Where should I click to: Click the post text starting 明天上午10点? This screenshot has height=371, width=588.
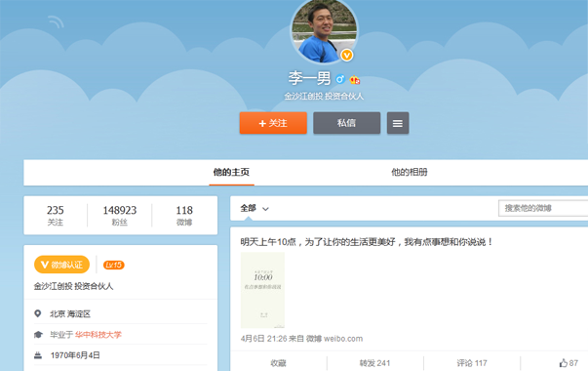coord(366,242)
